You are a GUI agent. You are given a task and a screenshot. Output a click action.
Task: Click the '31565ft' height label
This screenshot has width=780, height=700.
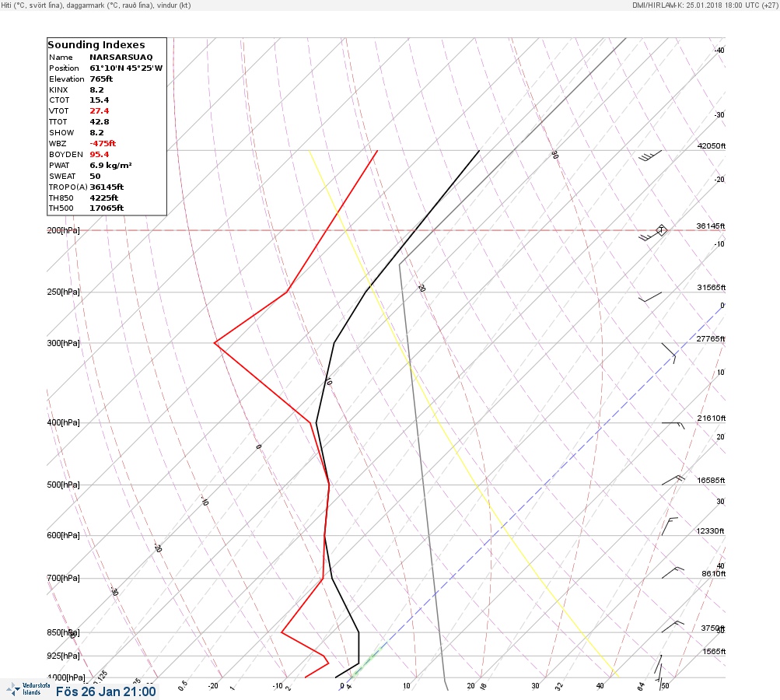pos(712,288)
